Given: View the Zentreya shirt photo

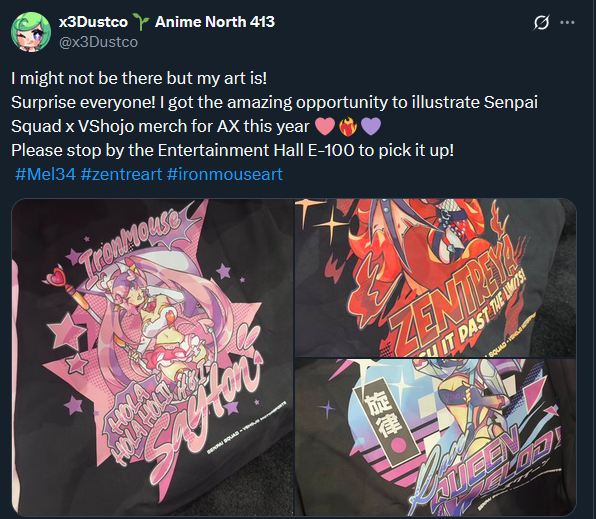Looking at the screenshot, I should [x=436, y=278].
